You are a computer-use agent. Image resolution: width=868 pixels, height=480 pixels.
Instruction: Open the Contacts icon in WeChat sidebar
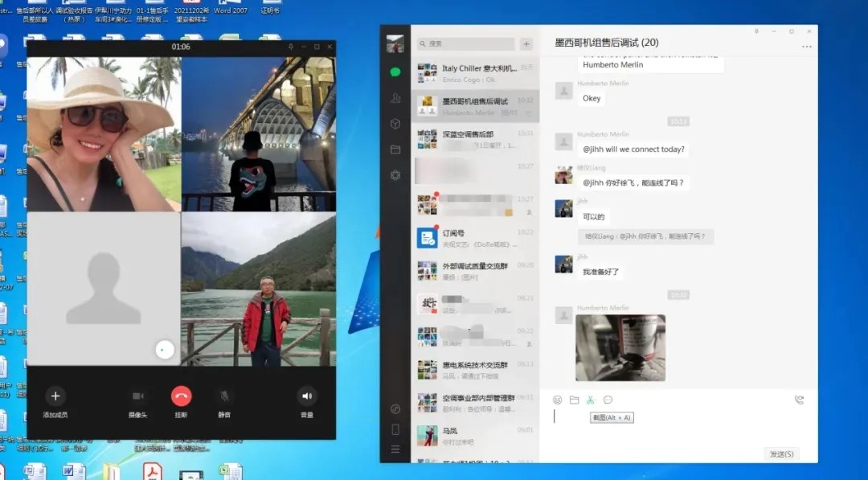click(395, 98)
